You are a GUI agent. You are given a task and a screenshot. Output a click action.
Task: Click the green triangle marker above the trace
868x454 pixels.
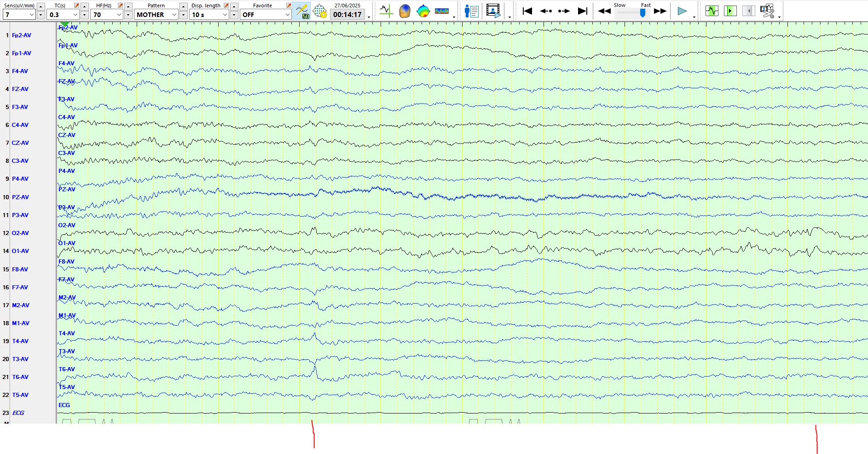click(x=64, y=24)
